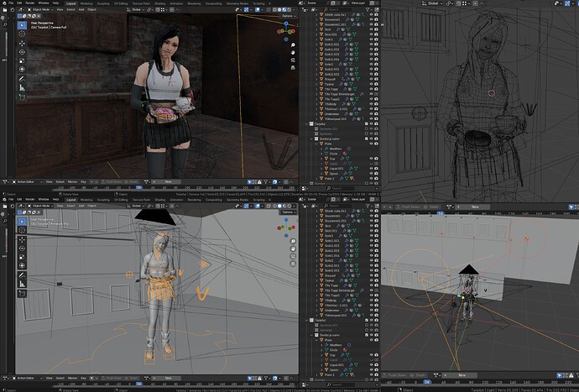This screenshot has width=579, height=392.
Task: Select the Annotate tool in the bottom gray viewport
Action: click(x=22, y=274)
